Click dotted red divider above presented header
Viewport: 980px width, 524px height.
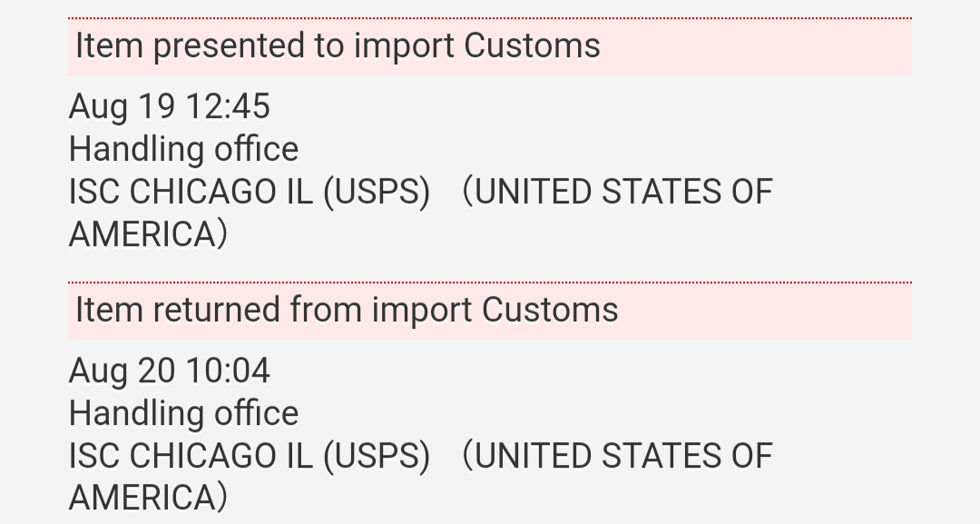pos(490,18)
